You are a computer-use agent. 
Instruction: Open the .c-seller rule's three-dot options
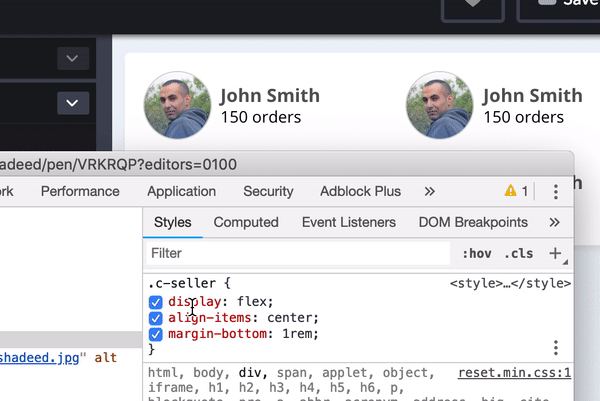click(x=556, y=347)
